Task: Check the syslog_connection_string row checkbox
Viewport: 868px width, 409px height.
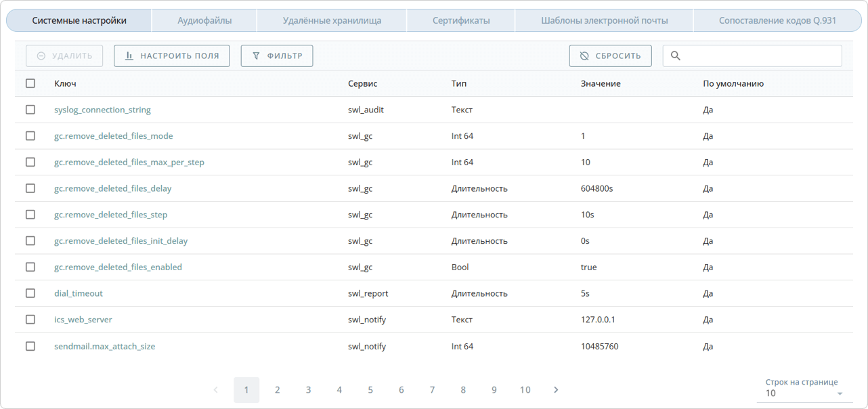Action: pos(30,110)
